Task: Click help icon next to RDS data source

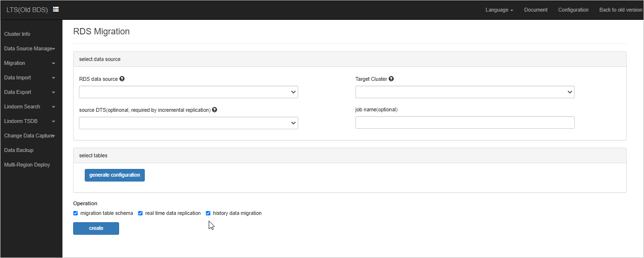Action: (x=122, y=79)
